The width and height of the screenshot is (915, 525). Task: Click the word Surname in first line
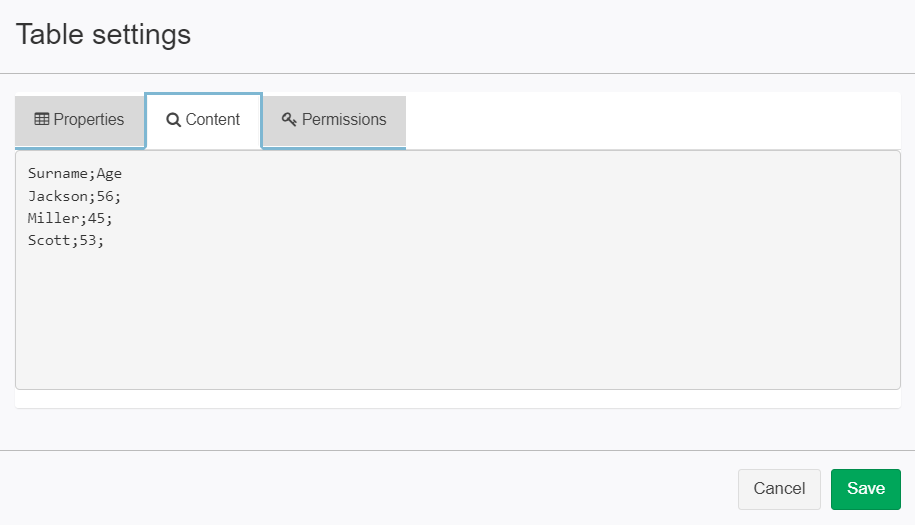(58, 174)
